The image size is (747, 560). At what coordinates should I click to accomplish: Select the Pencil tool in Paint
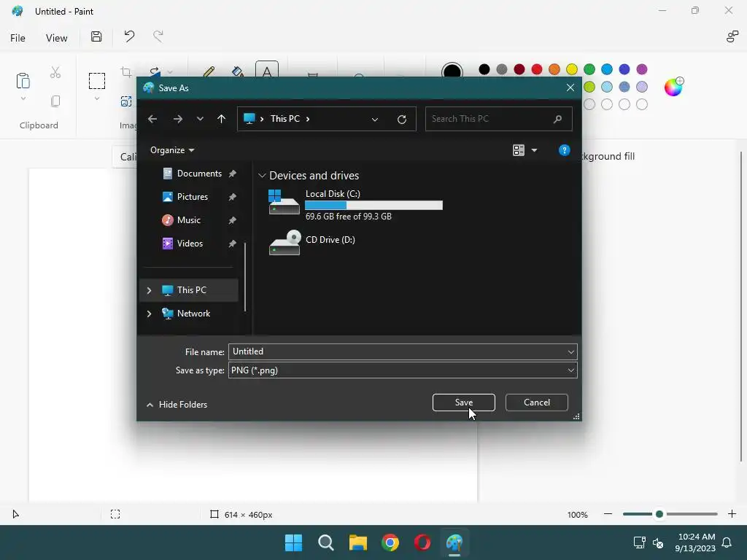[208, 72]
